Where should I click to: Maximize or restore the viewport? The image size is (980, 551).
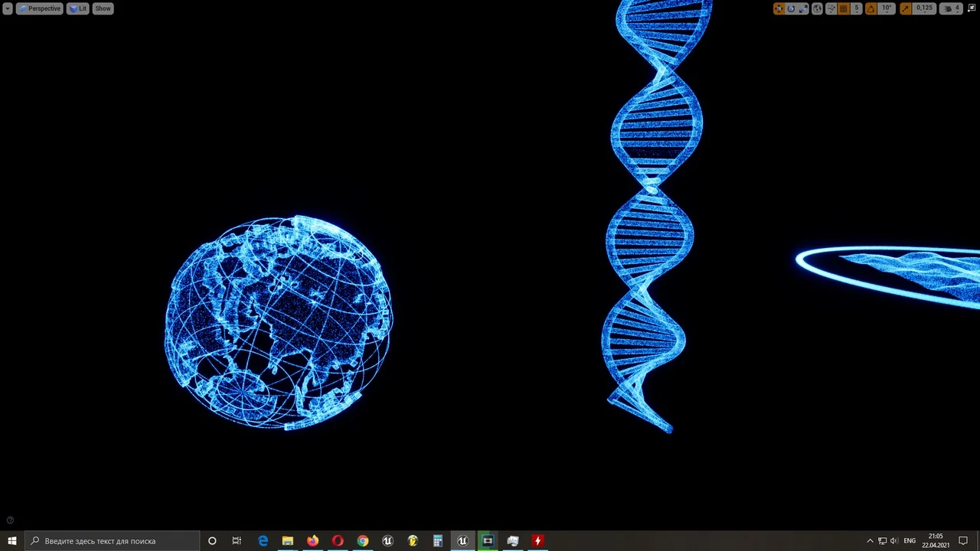click(972, 8)
